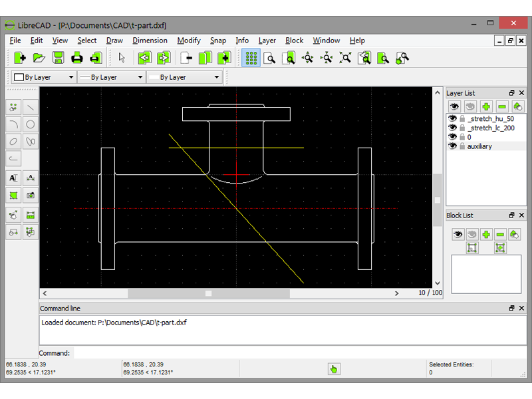Unlock layer 0 with its lock icon

coord(462,137)
